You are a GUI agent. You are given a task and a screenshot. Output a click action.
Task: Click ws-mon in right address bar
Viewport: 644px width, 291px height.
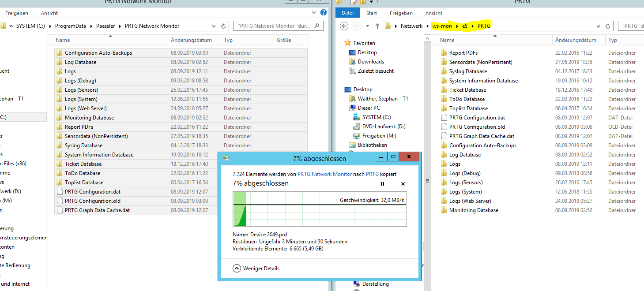point(442,26)
